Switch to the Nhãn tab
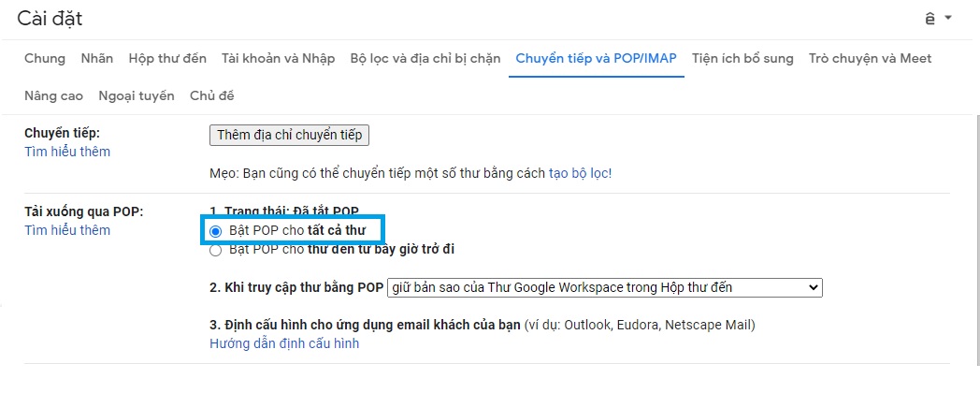 point(97,59)
